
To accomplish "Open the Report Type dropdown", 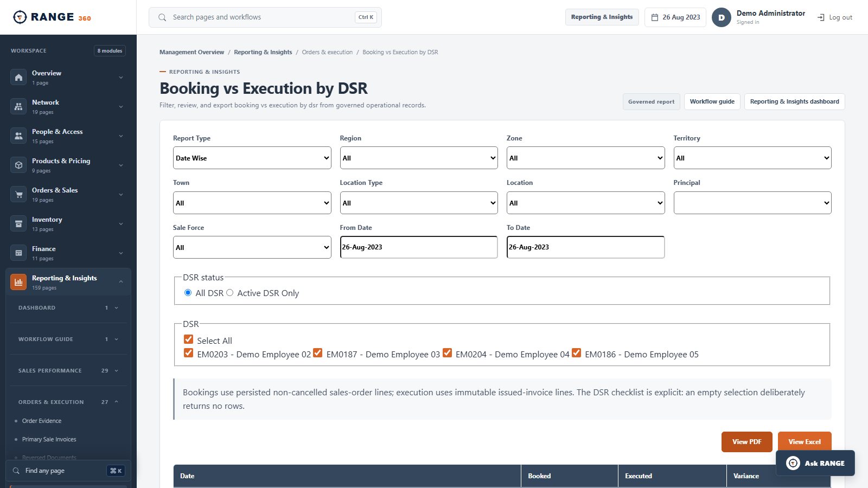I will (252, 158).
